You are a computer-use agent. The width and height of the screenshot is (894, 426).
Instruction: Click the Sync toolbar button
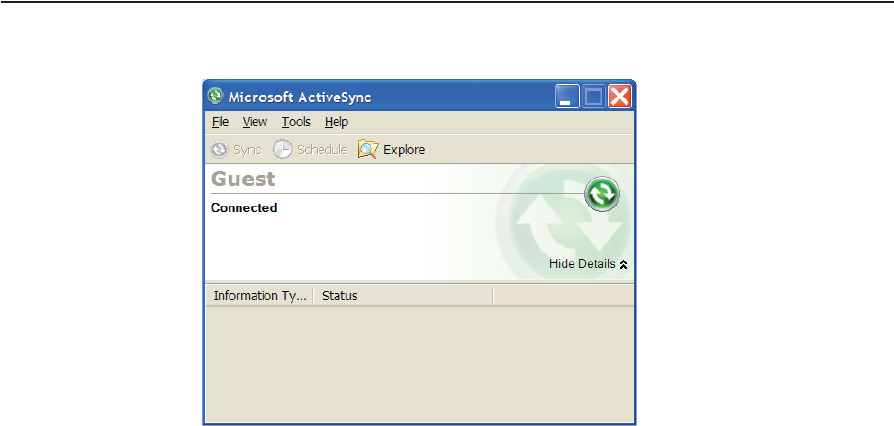tap(235, 150)
